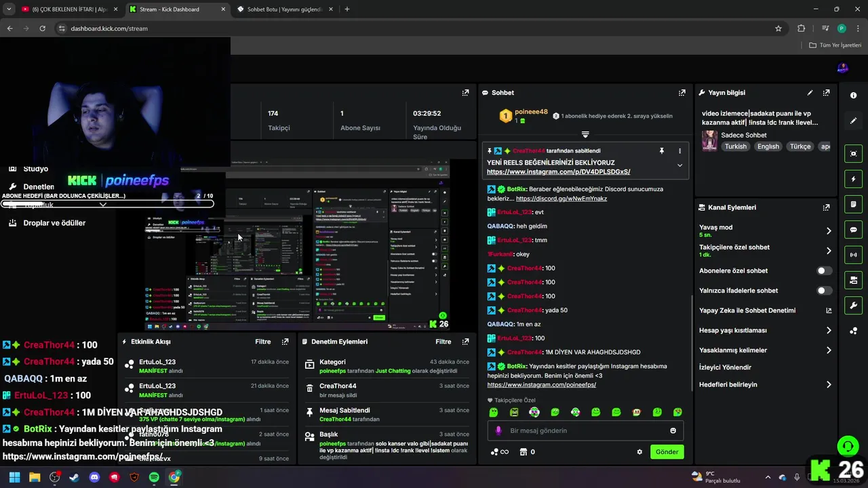This screenshot has height=488, width=868.
Task: Switch to the ÇOK BEKLENEN İFTAR browser tab
Action: click(68, 9)
